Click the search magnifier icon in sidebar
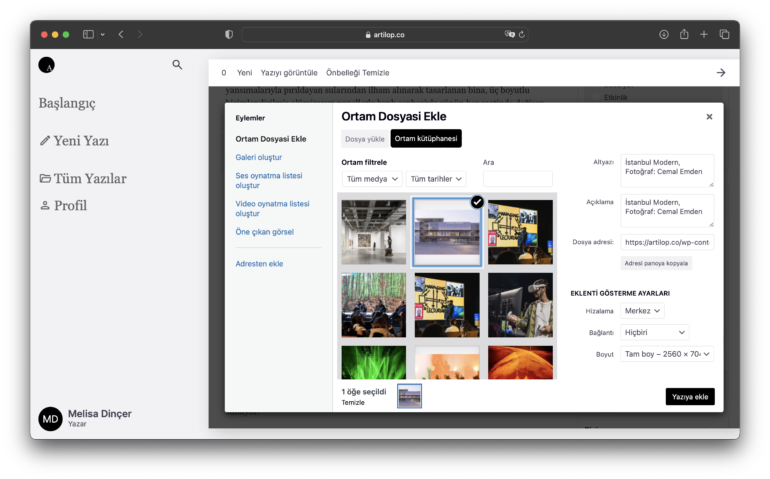 (177, 64)
